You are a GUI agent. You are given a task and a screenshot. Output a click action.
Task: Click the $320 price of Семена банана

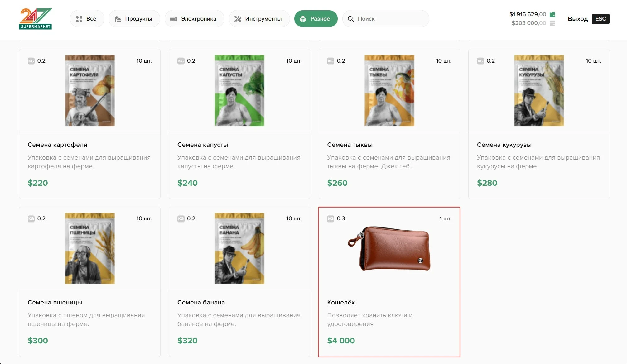(x=187, y=341)
